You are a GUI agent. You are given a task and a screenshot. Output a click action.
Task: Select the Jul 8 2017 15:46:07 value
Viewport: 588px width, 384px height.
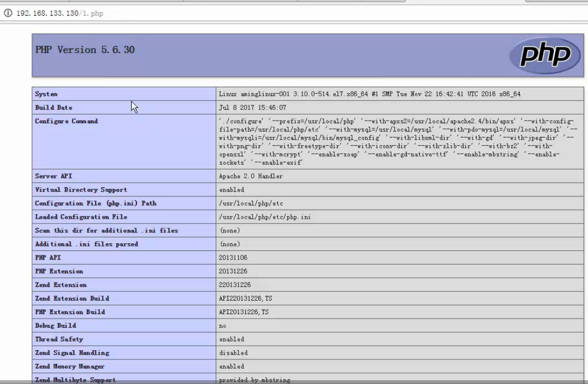pyautogui.click(x=253, y=107)
